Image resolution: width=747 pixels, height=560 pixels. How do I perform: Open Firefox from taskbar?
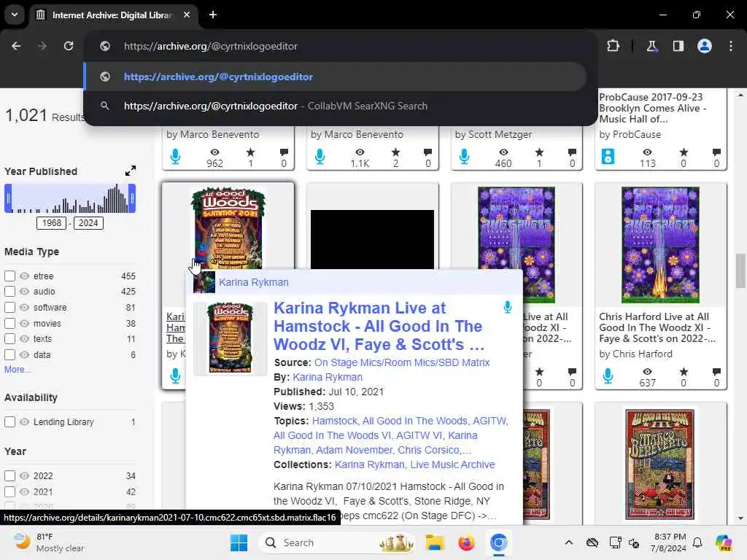coord(466,542)
